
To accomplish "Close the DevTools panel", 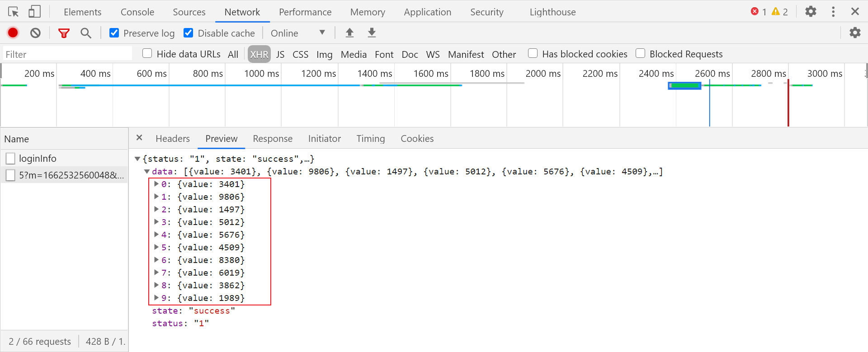I will coord(855,11).
